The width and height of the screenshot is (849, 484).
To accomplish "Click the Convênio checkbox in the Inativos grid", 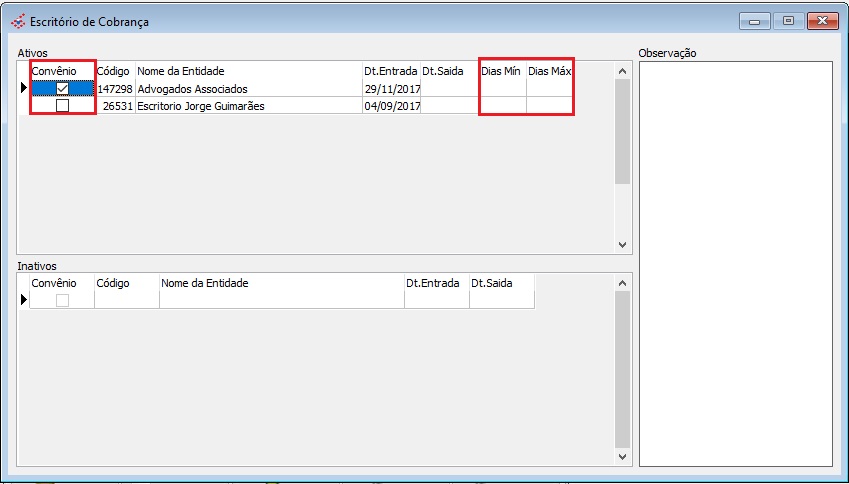I will click(62, 300).
